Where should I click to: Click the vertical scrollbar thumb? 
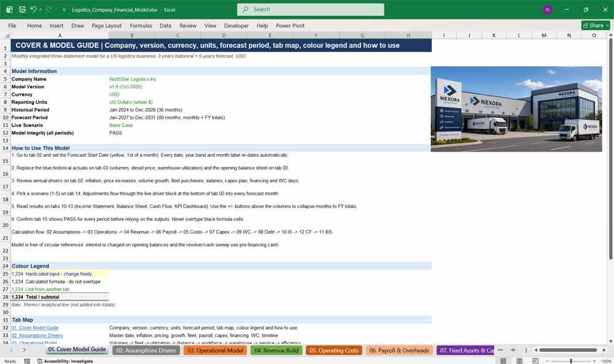(610, 149)
